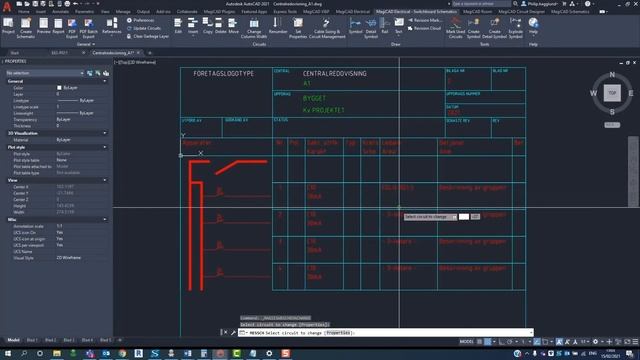
Task: Select the Symbol draw tool
Action: (x=355, y=26)
